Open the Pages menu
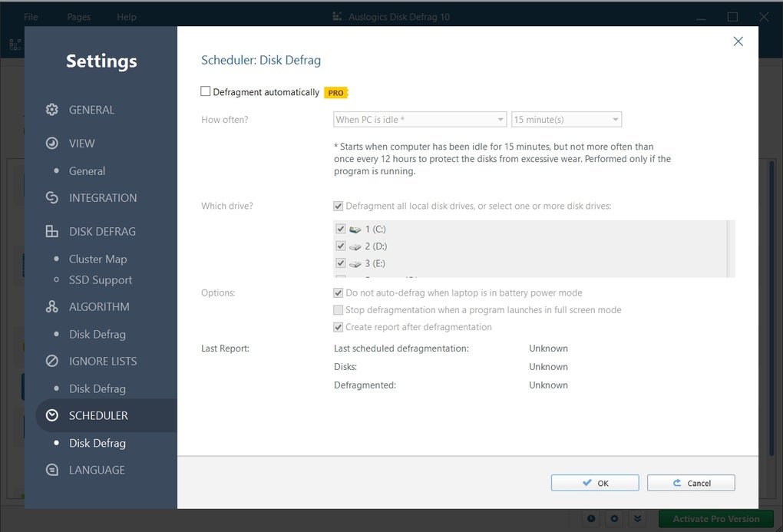This screenshot has height=532, width=783. 78,16
